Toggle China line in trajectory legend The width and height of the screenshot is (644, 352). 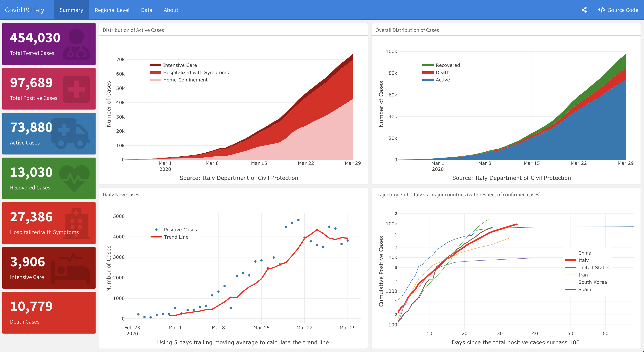[585, 253]
